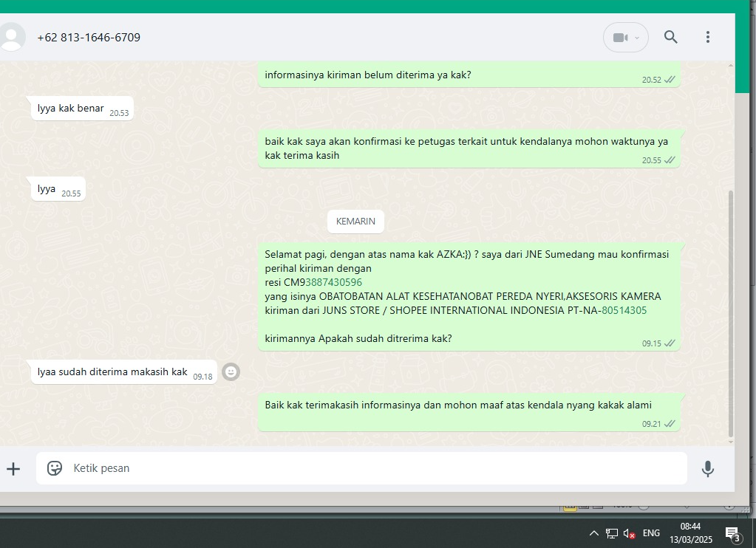The width and height of the screenshot is (756, 548).
Task: Open the resi number link 3887430596
Action: click(333, 282)
